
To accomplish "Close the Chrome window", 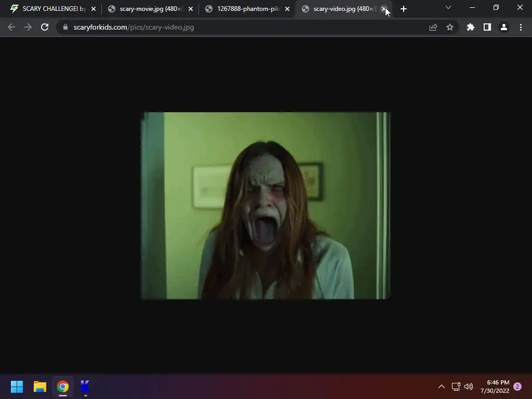I will [x=520, y=7].
